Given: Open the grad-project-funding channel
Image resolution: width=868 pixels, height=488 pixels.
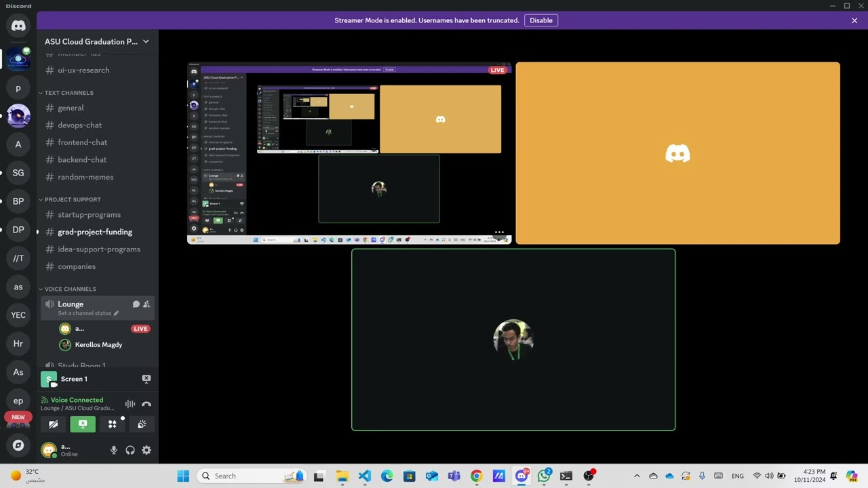Looking at the screenshot, I should [x=98, y=232].
